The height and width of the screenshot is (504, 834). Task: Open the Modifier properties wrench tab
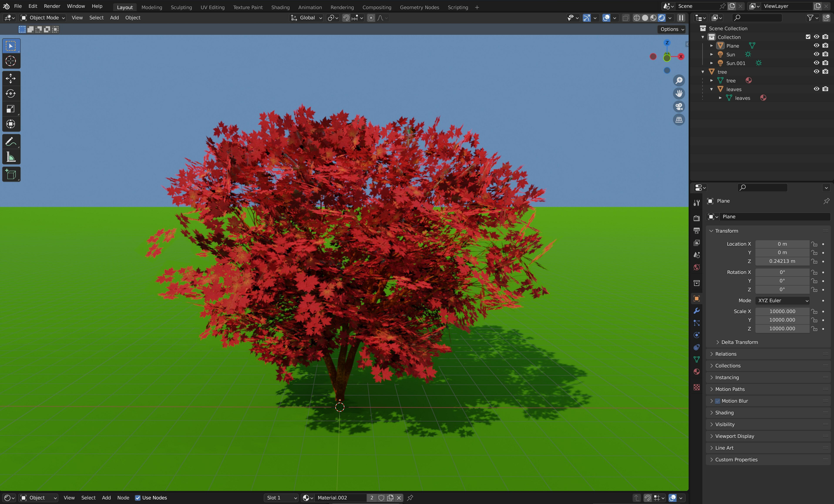[697, 310]
